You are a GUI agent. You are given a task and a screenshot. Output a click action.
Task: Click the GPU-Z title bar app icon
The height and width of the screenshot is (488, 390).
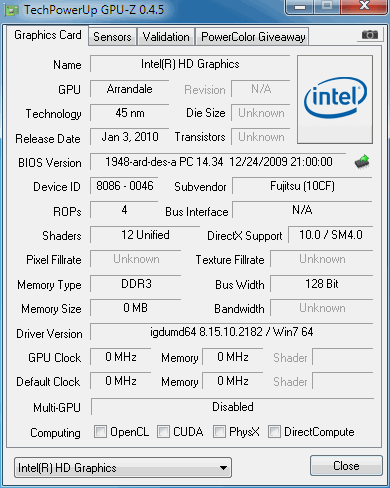point(11,10)
